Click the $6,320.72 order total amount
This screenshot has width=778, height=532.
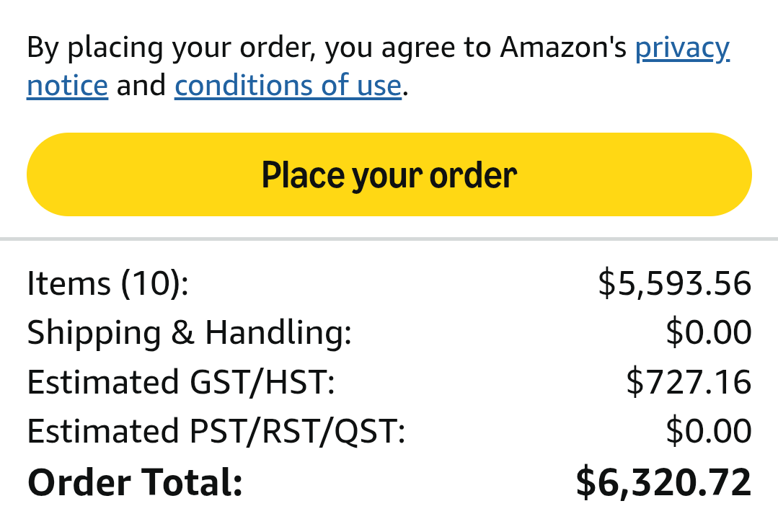[663, 482]
